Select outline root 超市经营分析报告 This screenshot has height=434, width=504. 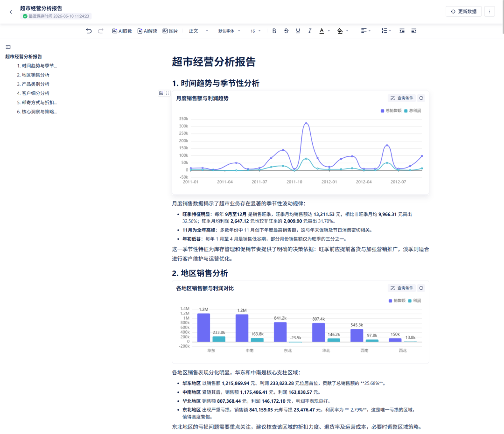coord(23,56)
